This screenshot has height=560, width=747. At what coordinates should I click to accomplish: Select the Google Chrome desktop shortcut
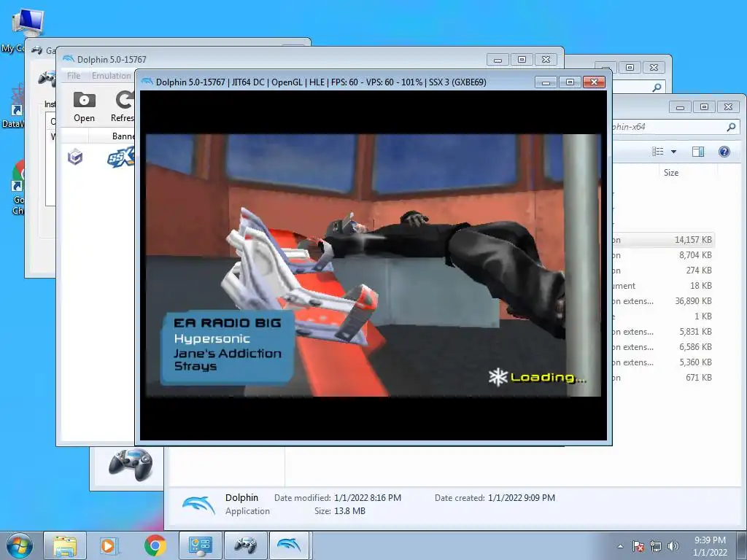[18, 187]
